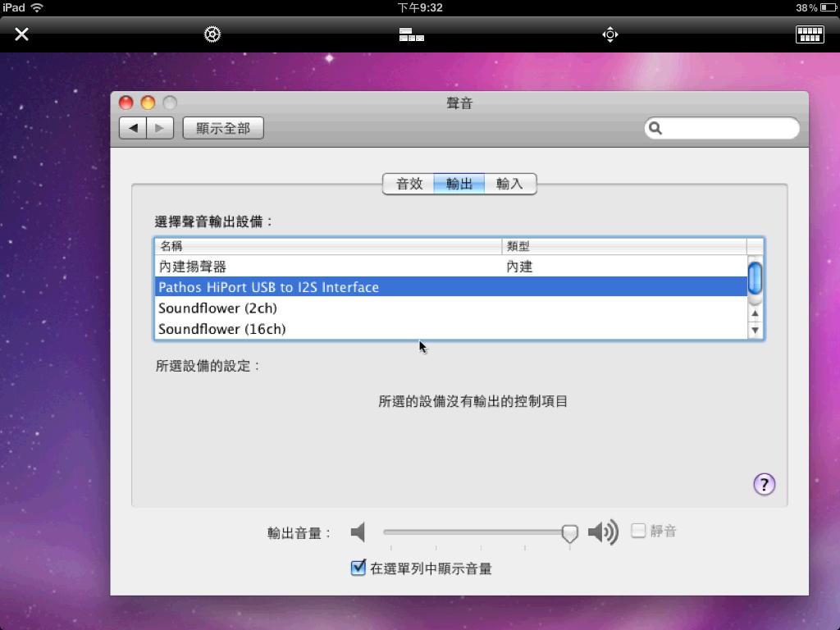Select Soundflower (2ch) output device
The height and width of the screenshot is (630, 840).
450,308
